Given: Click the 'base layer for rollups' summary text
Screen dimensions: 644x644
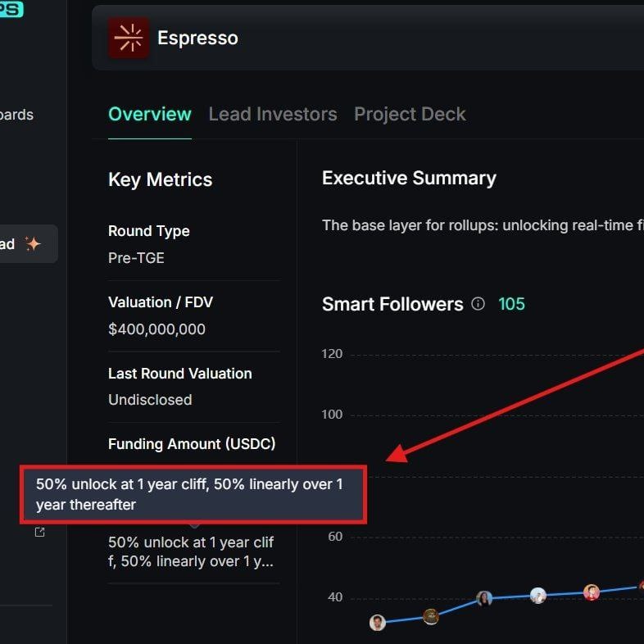Looking at the screenshot, I should pyautogui.click(x=483, y=225).
